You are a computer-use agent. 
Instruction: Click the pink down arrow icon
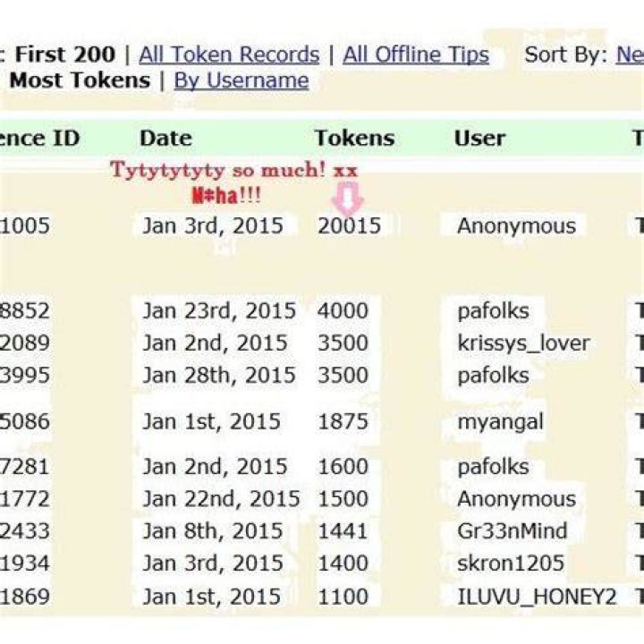coord(347,199)
